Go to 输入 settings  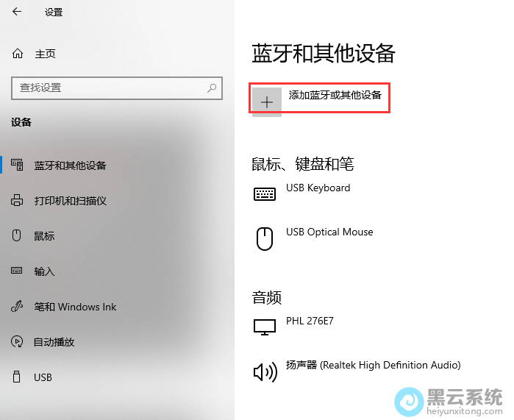(x=44, y=271)
